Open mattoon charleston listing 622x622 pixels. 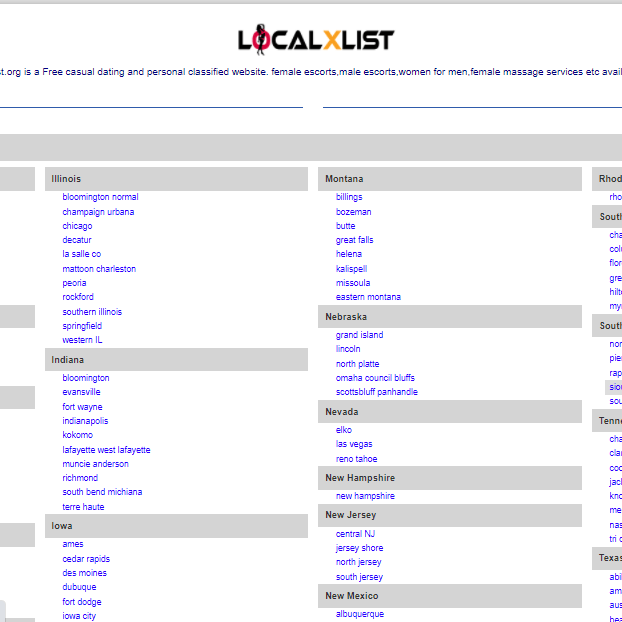tap(99, 269)
